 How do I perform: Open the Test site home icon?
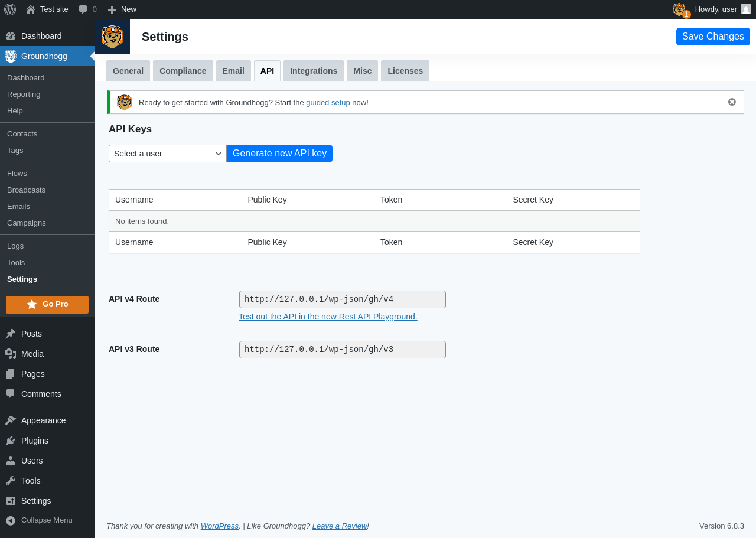[x=31, y=9]
